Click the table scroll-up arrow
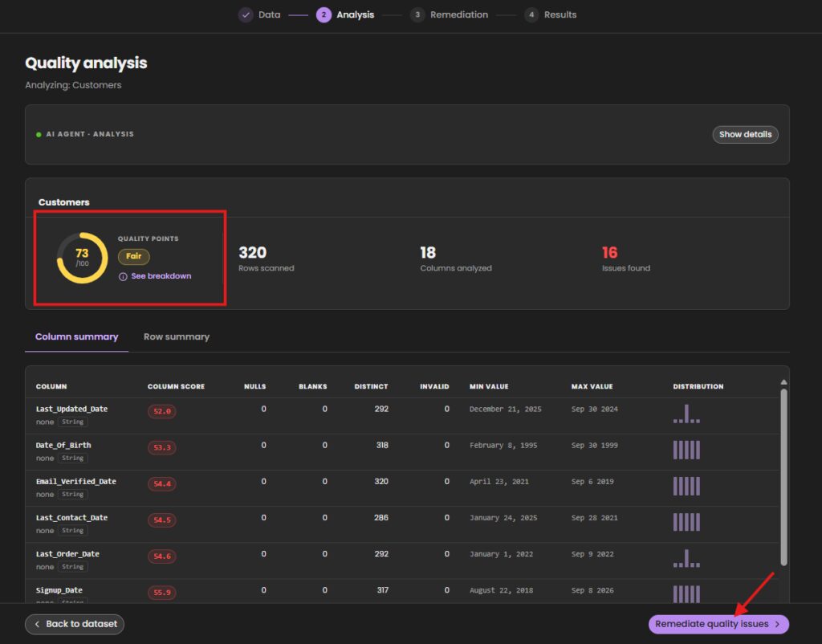 click(x=783, y=381)
